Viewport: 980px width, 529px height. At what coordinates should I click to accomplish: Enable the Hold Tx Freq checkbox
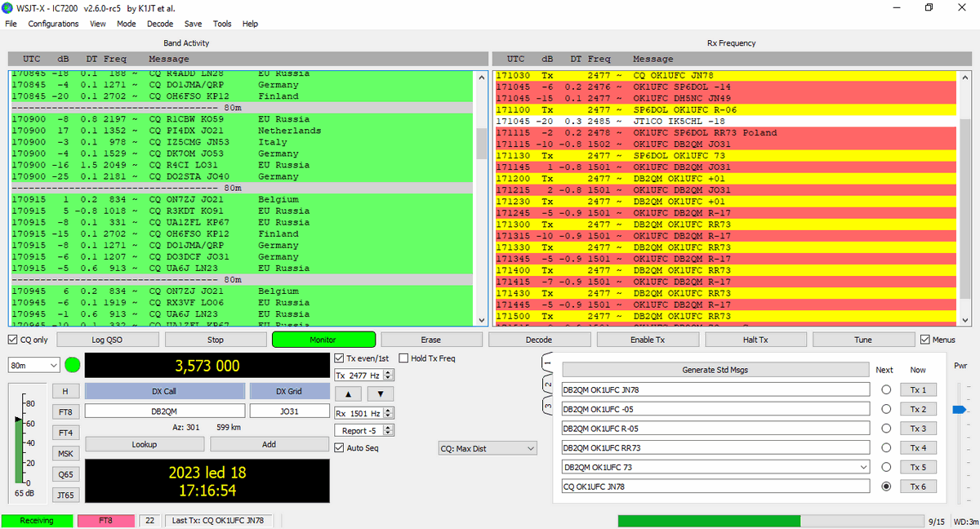(403, 358)
